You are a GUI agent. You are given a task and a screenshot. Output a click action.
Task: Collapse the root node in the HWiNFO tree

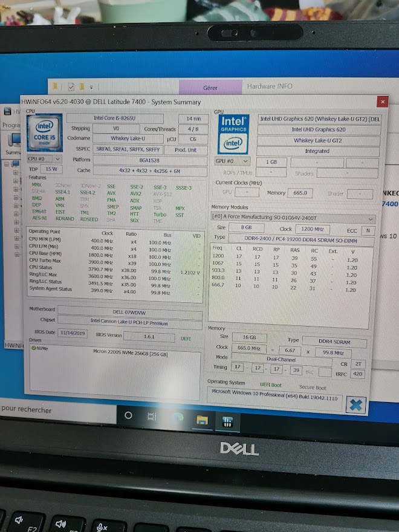point(7,164)
